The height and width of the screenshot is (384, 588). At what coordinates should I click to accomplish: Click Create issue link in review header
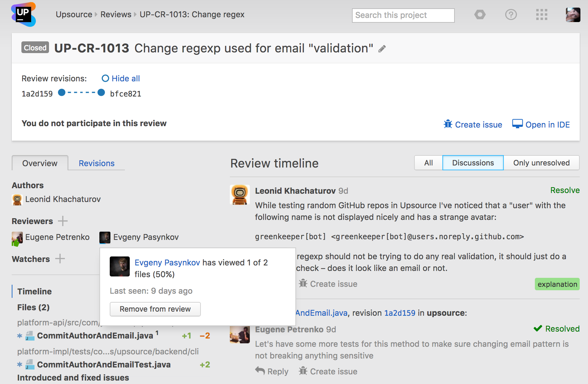click(478, 124)
